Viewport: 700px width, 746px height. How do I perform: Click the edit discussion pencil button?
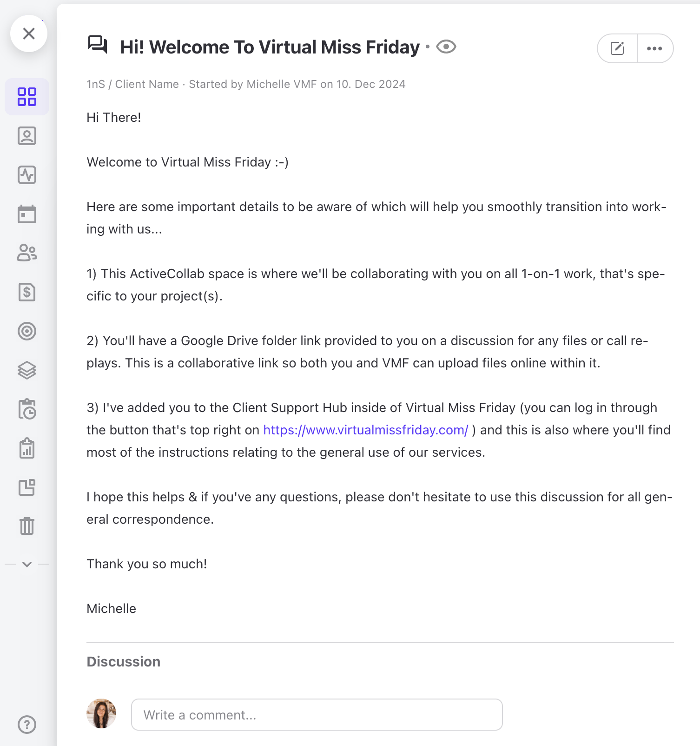(617, 48)
